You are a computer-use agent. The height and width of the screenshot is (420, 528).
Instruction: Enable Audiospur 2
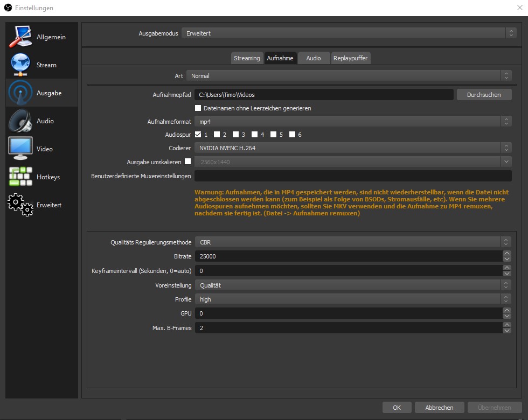click(x=217, y=134)
